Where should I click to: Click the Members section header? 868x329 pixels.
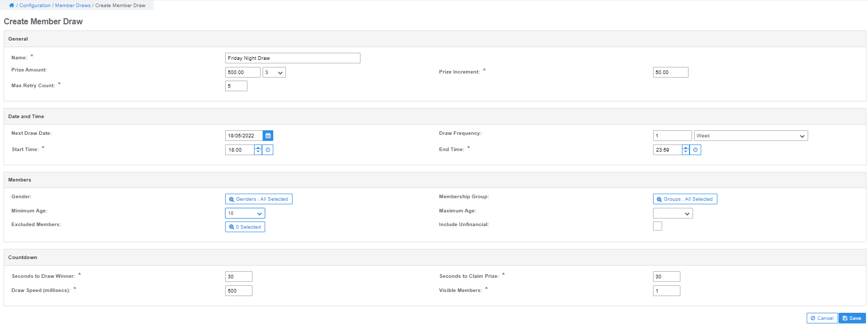coord(435,180)
